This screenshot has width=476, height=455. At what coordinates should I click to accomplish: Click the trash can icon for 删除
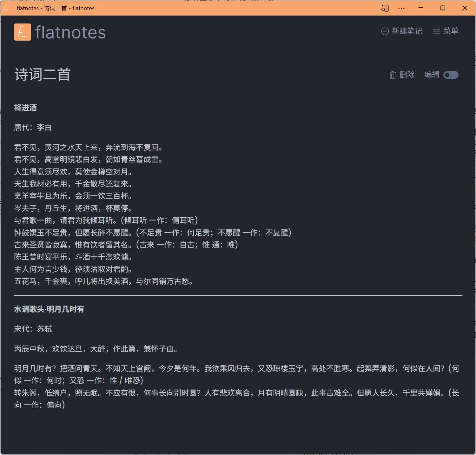tap(393, 75)
